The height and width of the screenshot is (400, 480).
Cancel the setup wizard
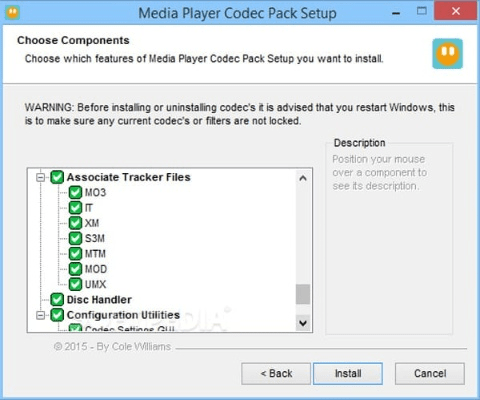430,374
